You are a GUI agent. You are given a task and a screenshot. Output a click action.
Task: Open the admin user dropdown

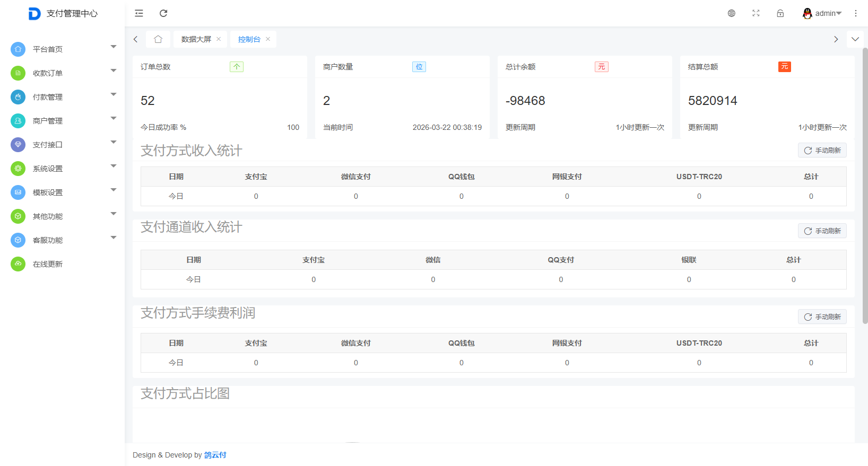coord(822,13)
